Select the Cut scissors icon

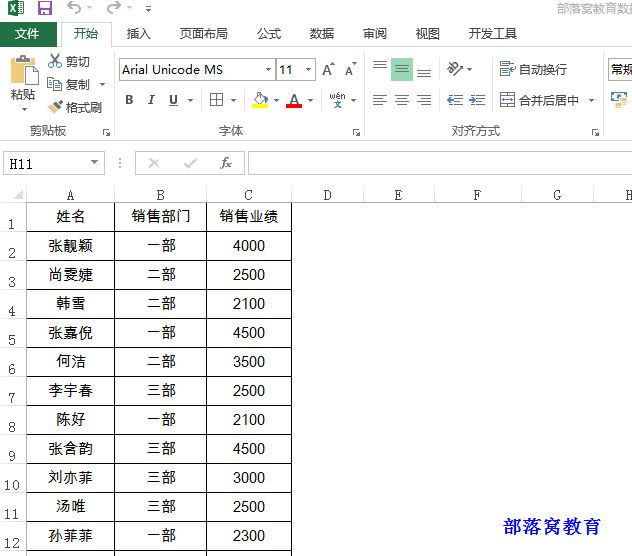click(54, 61)
